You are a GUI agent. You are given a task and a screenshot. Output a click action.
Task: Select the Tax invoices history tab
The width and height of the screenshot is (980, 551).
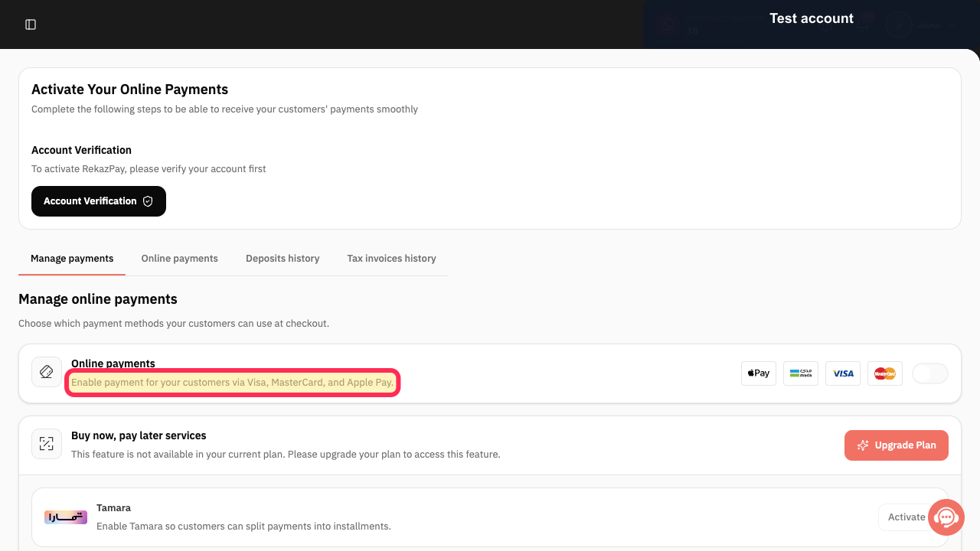point(391,259)
